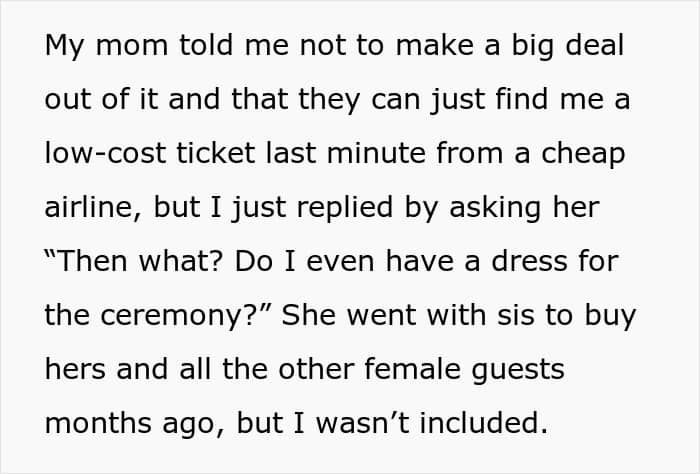
Task: Click the word "dress"
Action: pos(529,261)
